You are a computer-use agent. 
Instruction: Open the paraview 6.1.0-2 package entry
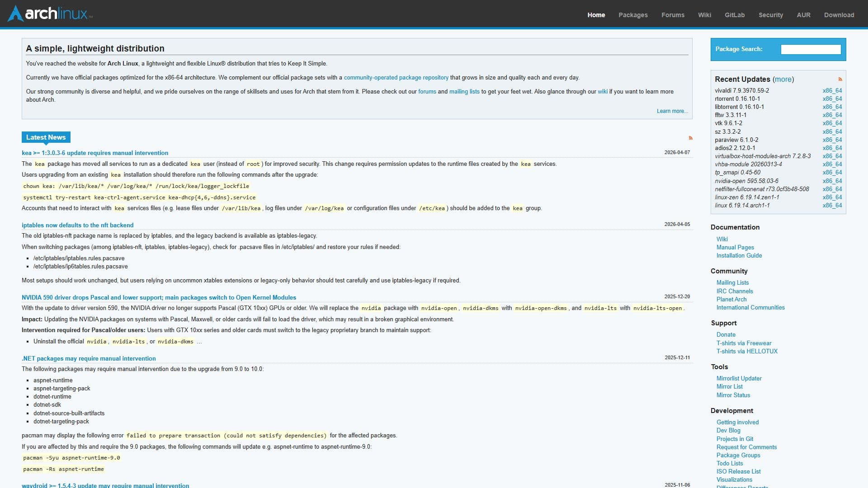(736, 140)
